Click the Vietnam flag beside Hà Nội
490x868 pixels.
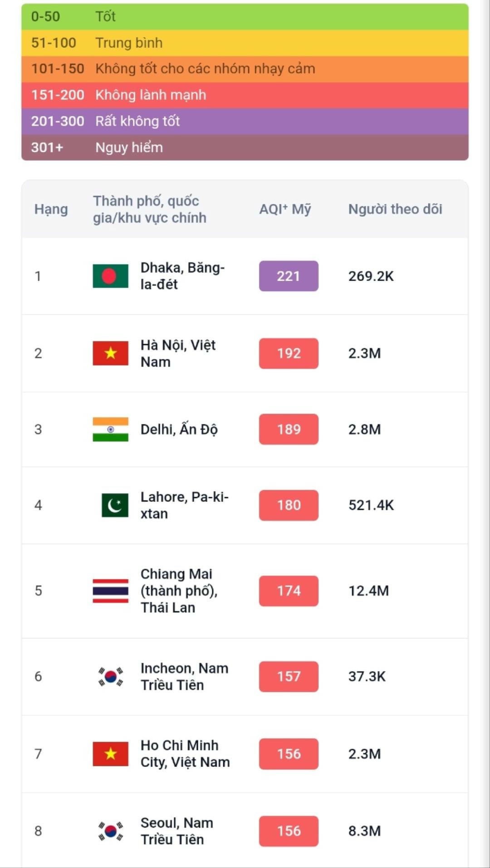pyautogui.click(x=110, y=353)
